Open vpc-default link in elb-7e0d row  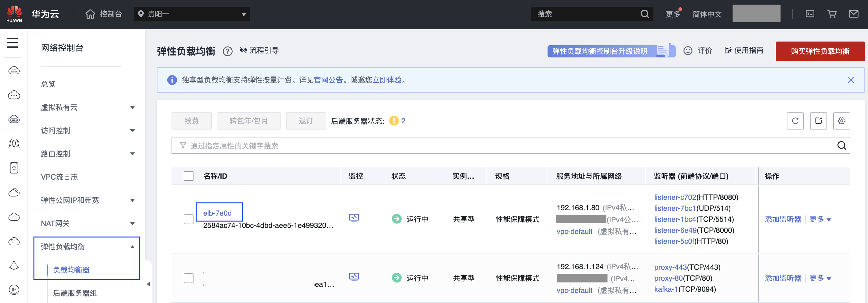coord(574,232)
